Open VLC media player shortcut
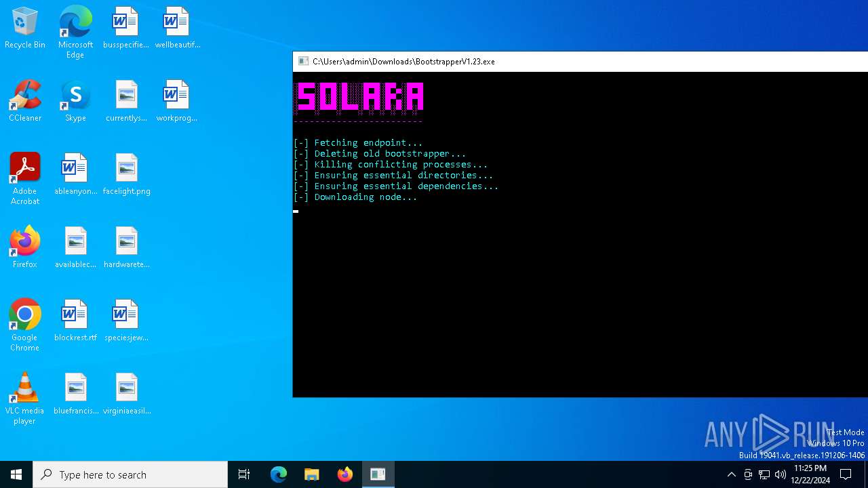The width and height of the screenshot is (868, 488). click(25, 399)
